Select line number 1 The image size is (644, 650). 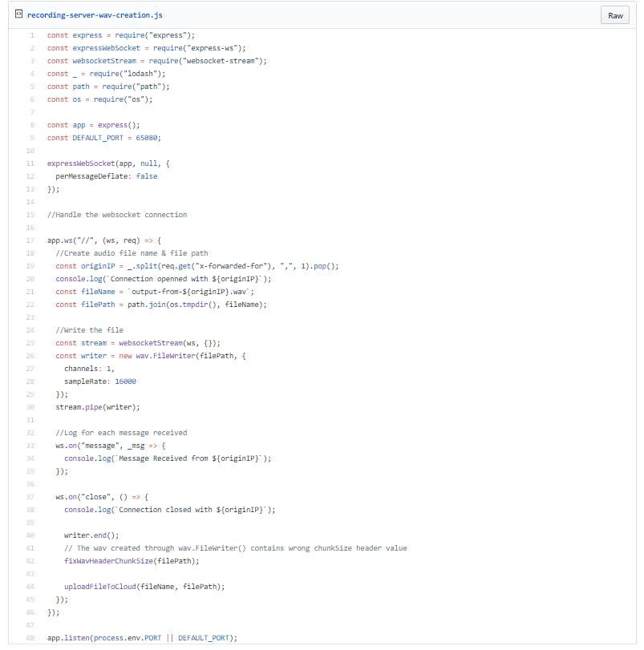tap(32, 35)
